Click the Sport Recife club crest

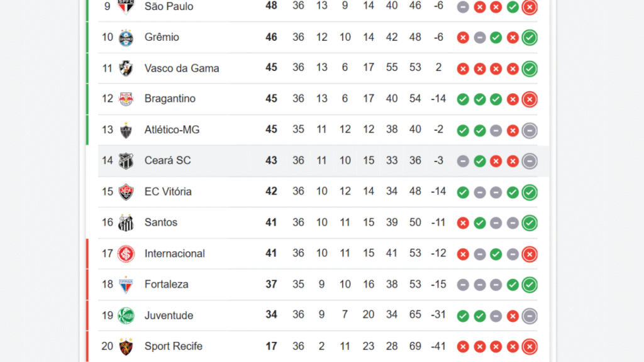[126, 346]
